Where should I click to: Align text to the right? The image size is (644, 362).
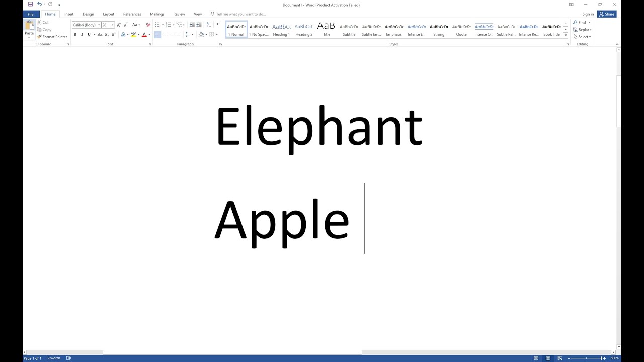(x=171, y=35)
